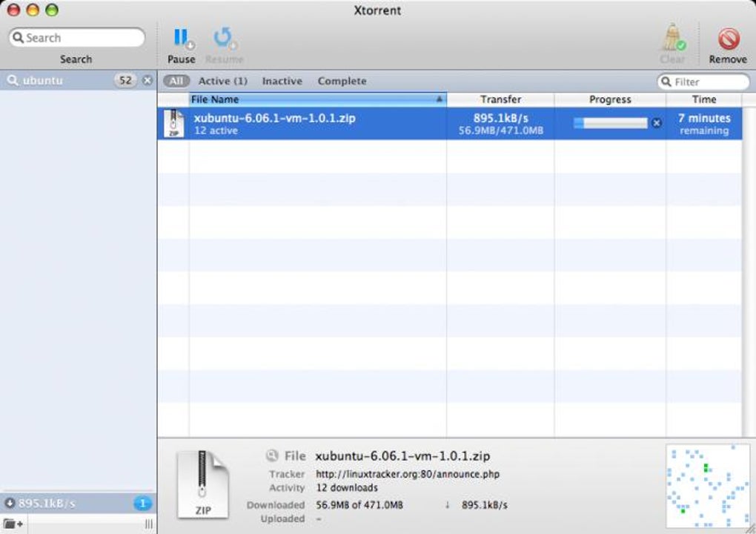The height and width of the screenshot is (534, 756).
Task: Close the ubuntu search with its X
Action: (x=147, y=81)
